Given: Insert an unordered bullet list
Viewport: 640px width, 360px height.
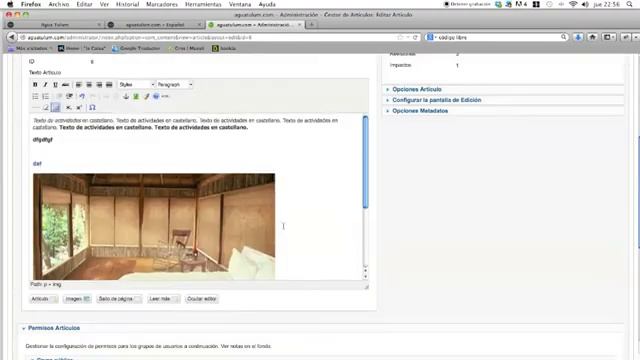Looking at the screenshot, I should 35,96.
